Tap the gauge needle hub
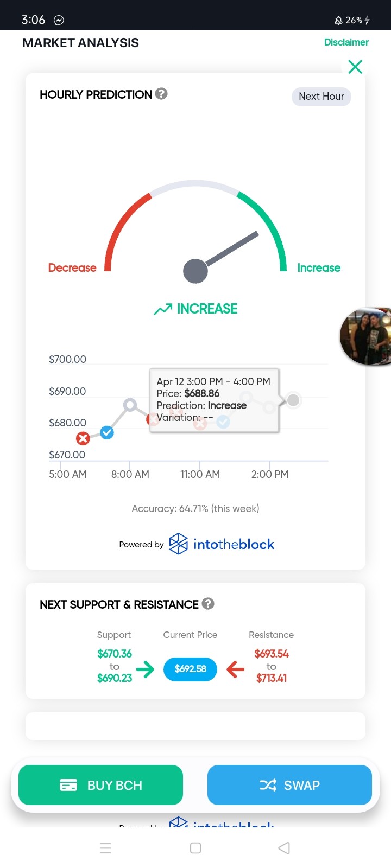This screenshot has width=391, height=868. (x=195, y=271)
